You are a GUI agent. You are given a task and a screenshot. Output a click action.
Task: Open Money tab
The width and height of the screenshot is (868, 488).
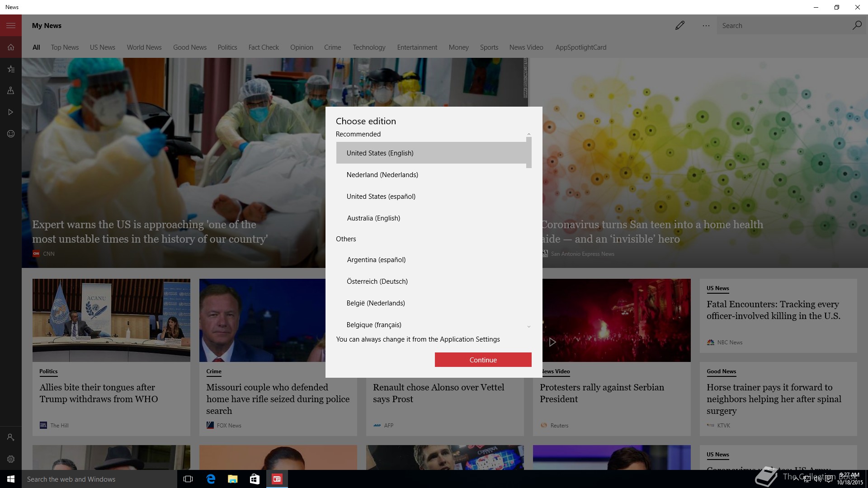point(458,47)
